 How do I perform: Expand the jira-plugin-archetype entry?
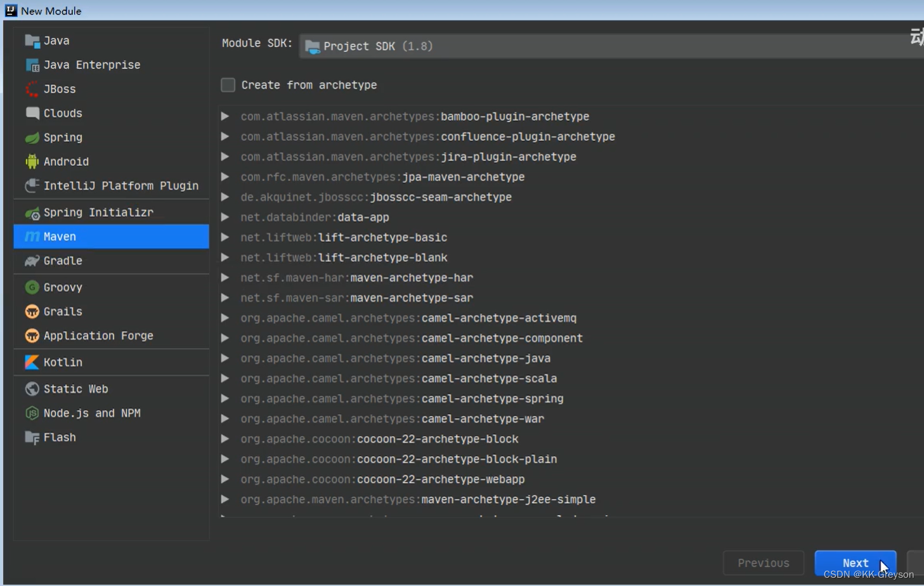(224, 157)
